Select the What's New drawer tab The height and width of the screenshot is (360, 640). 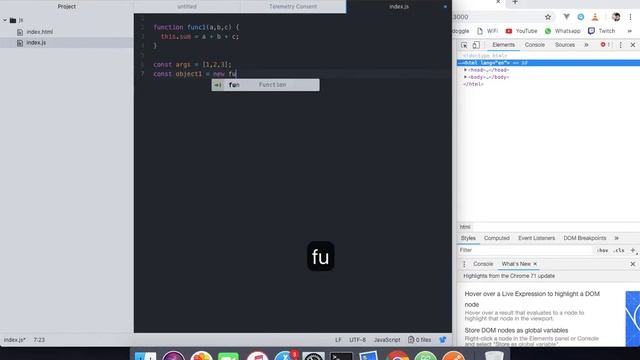pyautogui.click(x=516, y=264)
